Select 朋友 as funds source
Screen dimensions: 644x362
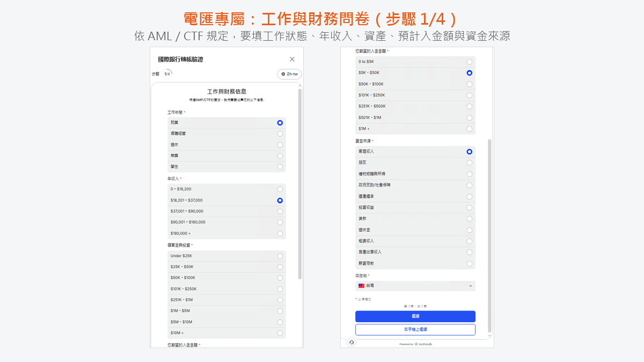[415, 162]
